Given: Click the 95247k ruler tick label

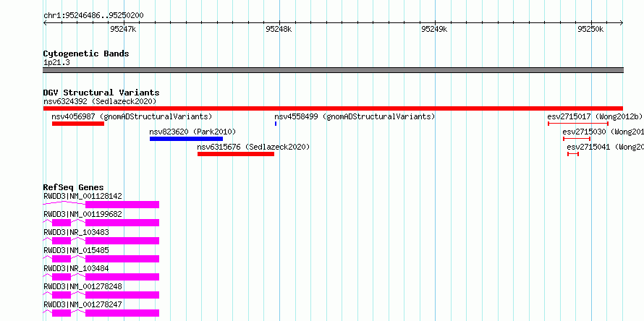Looking at the screenshot, I should [x=123, y=29].
